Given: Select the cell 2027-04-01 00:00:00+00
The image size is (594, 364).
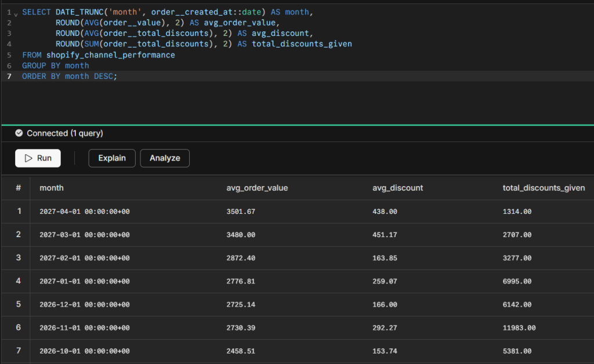Looking at the screenshot, I should (x=85, y=212).
